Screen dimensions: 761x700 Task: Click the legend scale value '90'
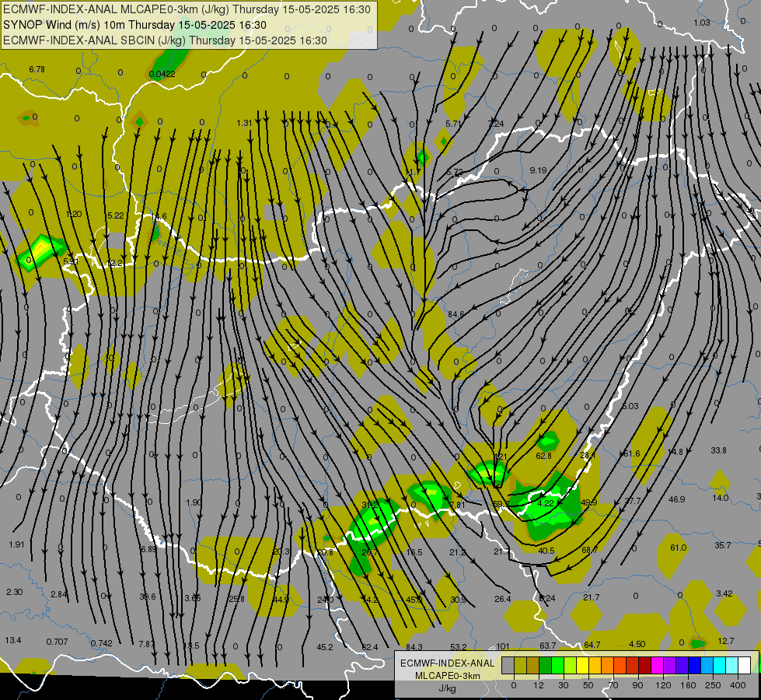click(x=637, y=685)
